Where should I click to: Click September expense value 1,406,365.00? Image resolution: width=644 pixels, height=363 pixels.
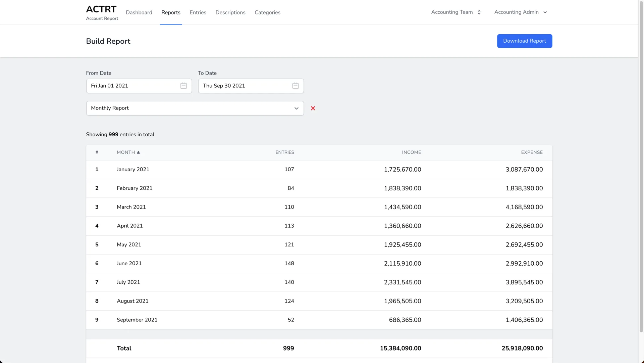(x=524, y=320)
